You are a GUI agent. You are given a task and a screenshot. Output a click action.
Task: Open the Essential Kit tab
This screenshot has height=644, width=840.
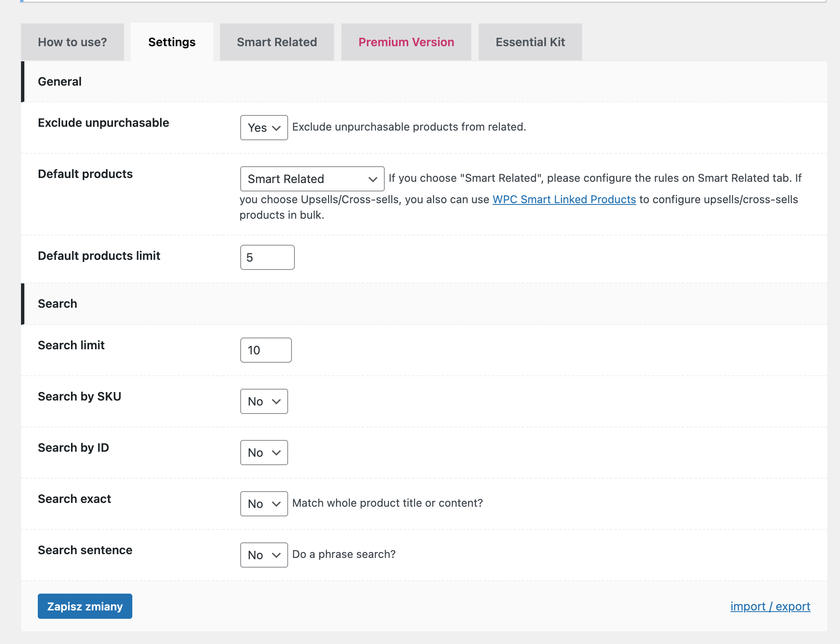(530, 42)
